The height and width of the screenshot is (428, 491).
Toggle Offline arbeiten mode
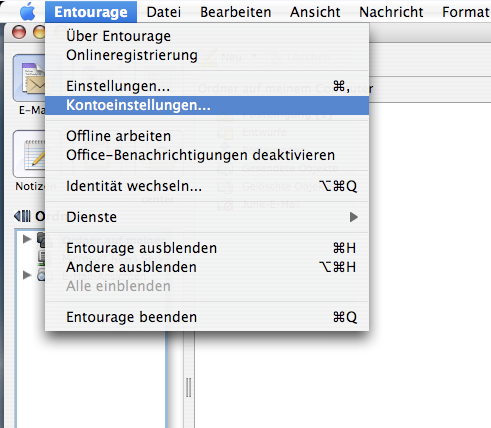tap(207, 136)
